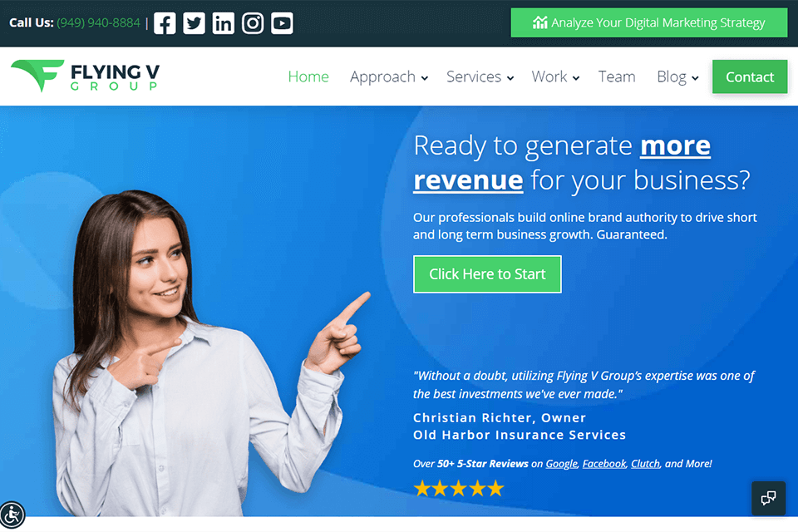Open the live chat bubble icon
Viewport: 798px width, 532px height.
point(768,498)
